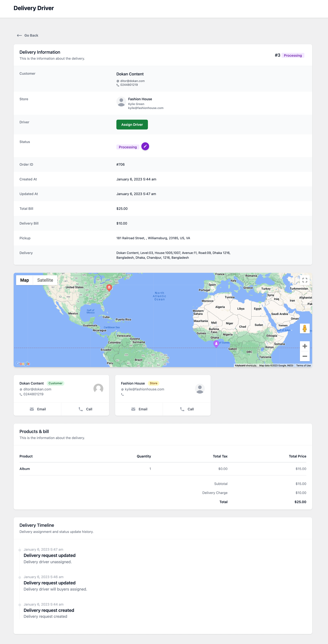Click the Store row avatar icon
This screenshot has width=328, height=644.
click(x=121, y=102)
